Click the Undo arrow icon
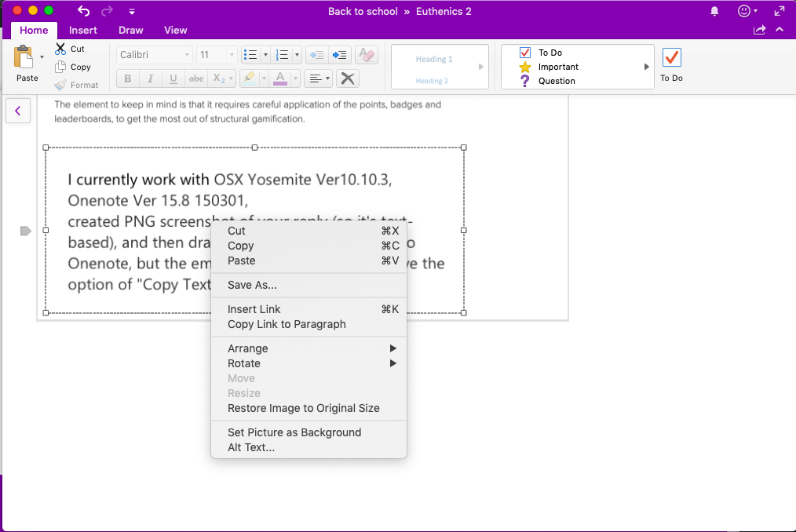796x532 pixels. click(x=84, y=11)
